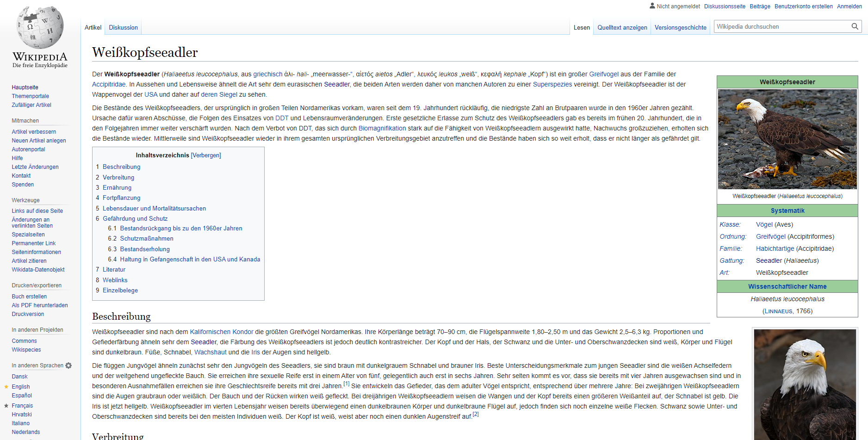Jump to Verbreitung in contents

point(118,178)
